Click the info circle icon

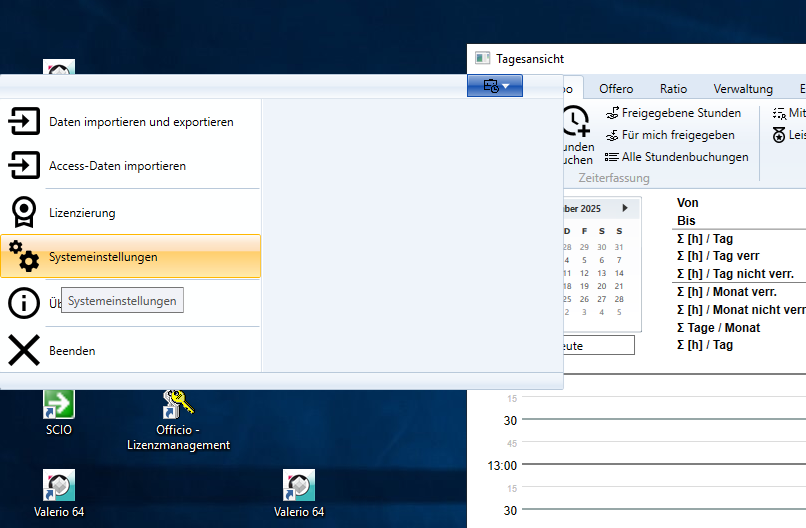pyautogui.click(x=24, y=302)
